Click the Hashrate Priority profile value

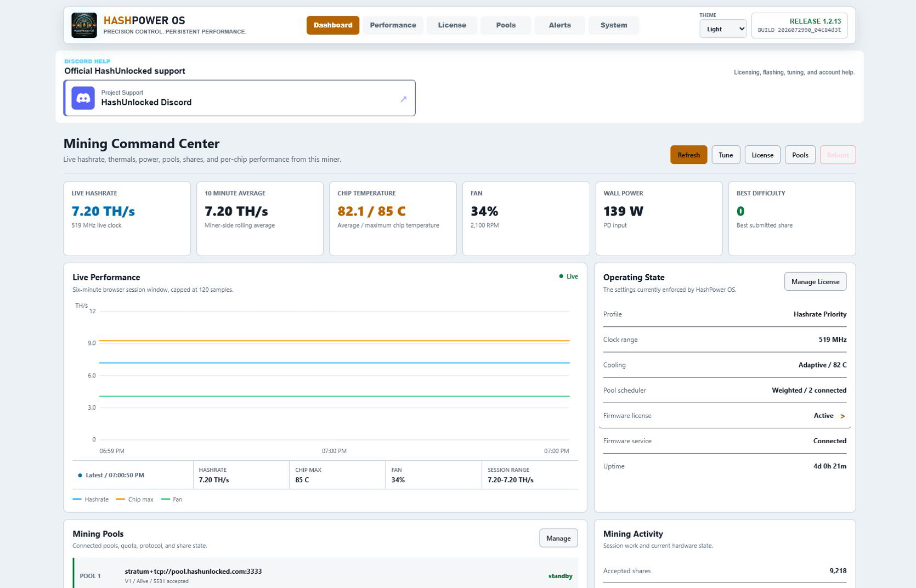(x=820, y=314)
